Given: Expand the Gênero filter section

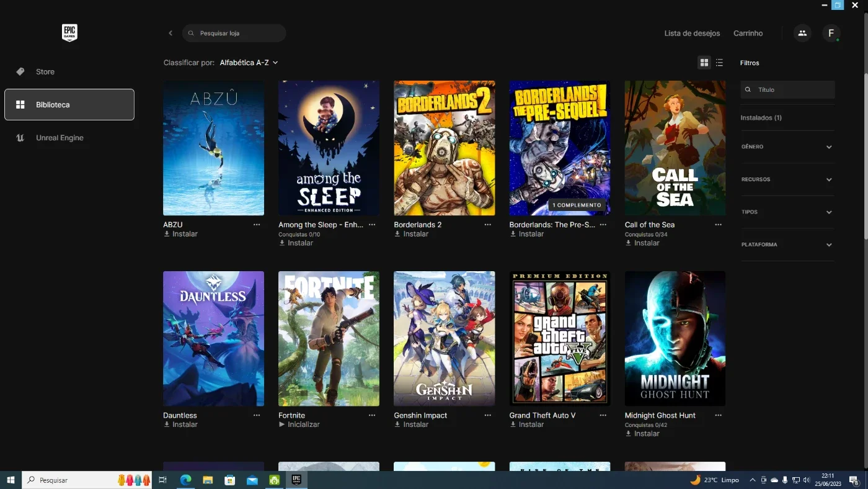Looking at the screenshot, I should click(787, 147).
